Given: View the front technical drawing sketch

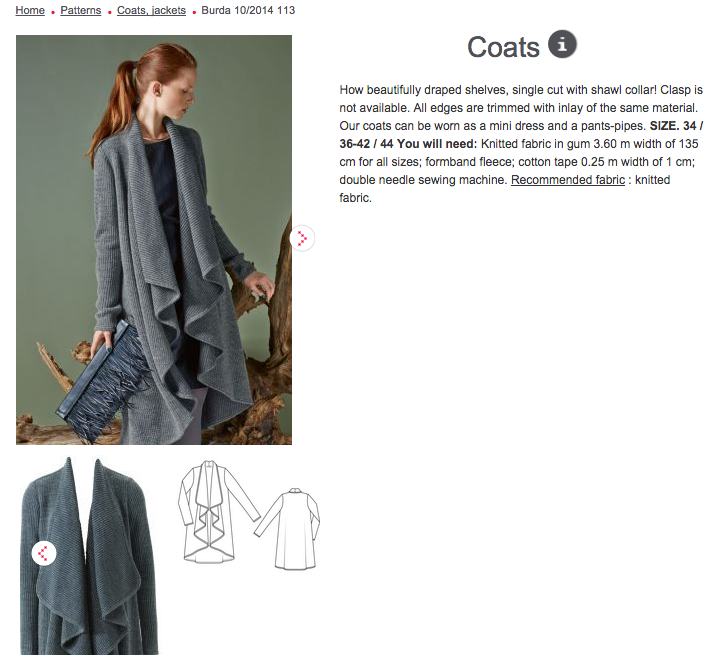Looking at the screenshot, I should [219, 512].
